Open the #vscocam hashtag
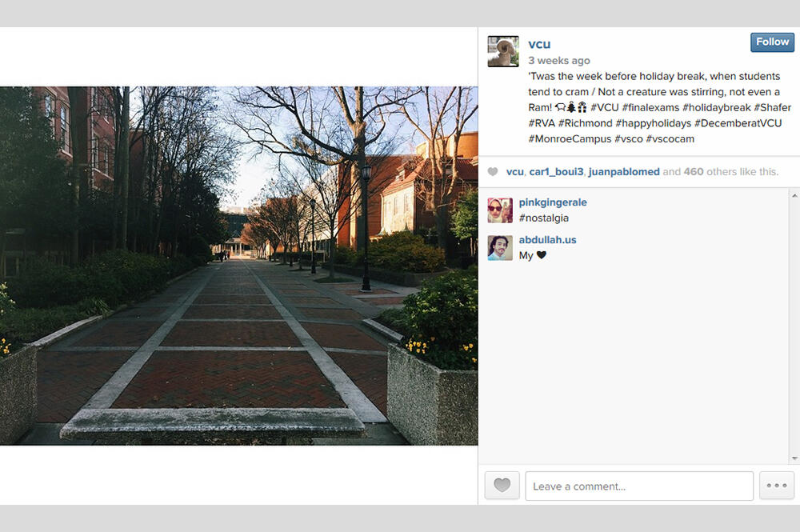800x532 pixels. tap(670, 139)
